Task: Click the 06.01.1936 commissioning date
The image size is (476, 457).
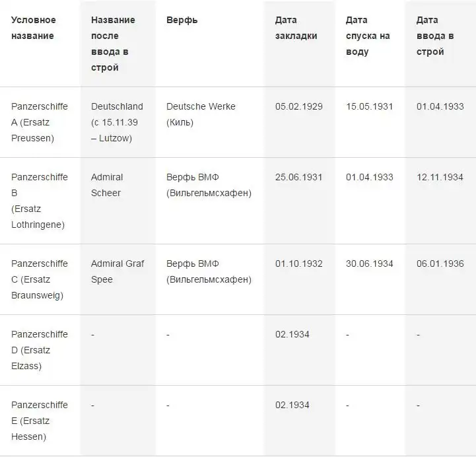Action: pyautogui.click(x=440, y=264)
